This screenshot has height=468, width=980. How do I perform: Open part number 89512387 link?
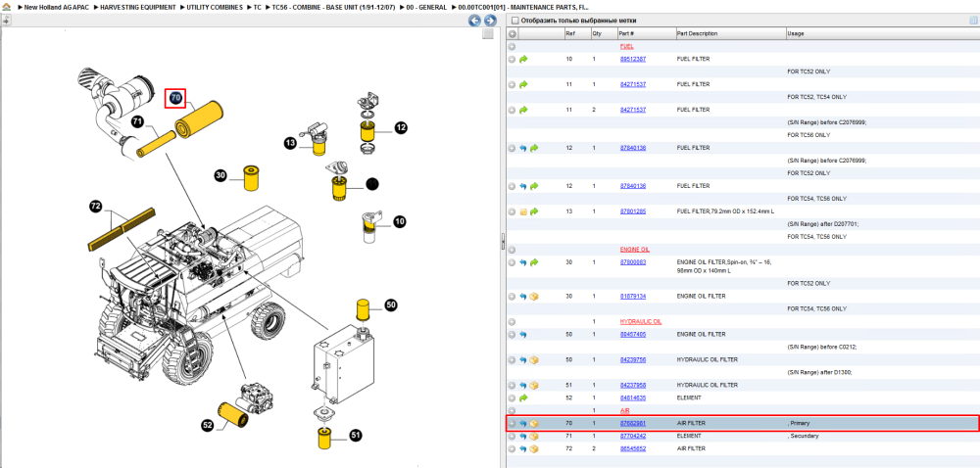[632, 59]
